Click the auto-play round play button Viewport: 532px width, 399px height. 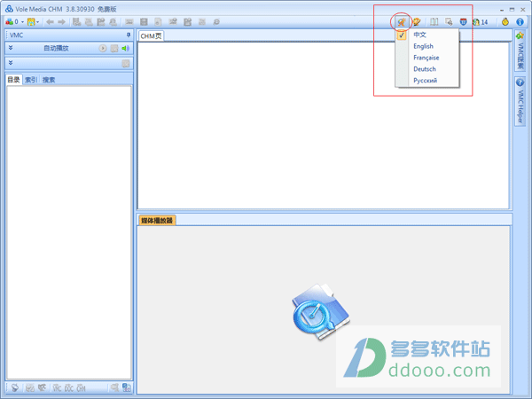[x=103, y=48]
